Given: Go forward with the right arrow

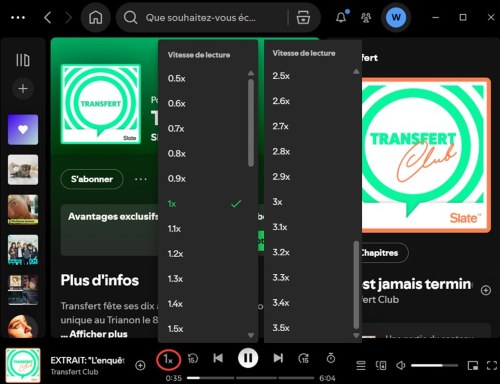Looking at the screenshot, I should (x=68, y=17).
